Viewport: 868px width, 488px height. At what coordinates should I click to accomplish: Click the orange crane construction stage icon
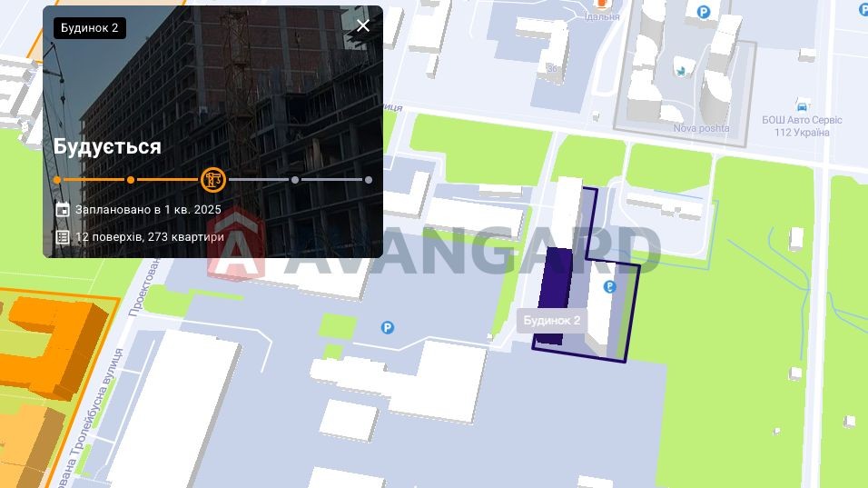[212, 179]
